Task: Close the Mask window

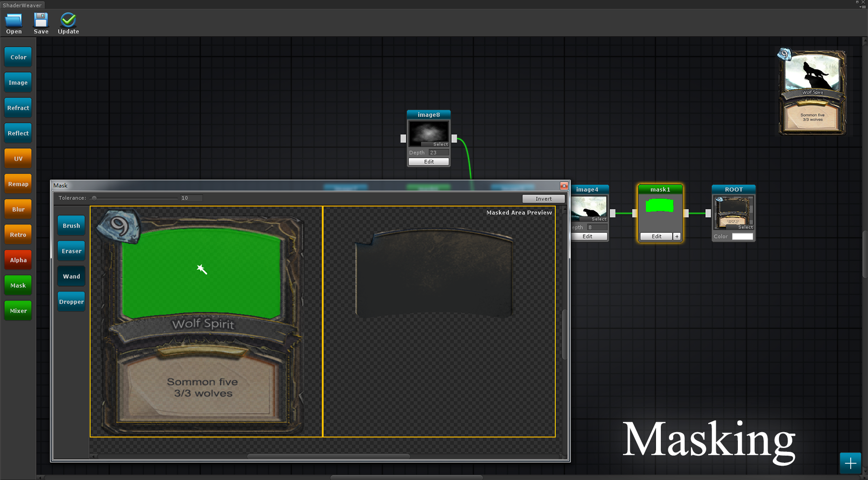Action: pyautogui.click(x=564, y=185)
